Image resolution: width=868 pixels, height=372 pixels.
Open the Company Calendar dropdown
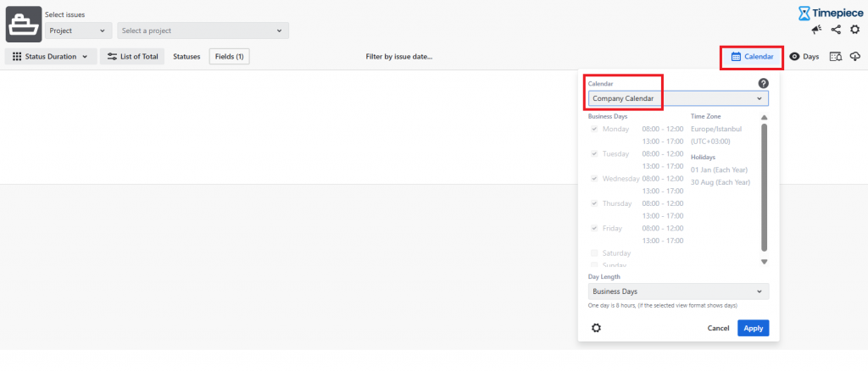678,99
